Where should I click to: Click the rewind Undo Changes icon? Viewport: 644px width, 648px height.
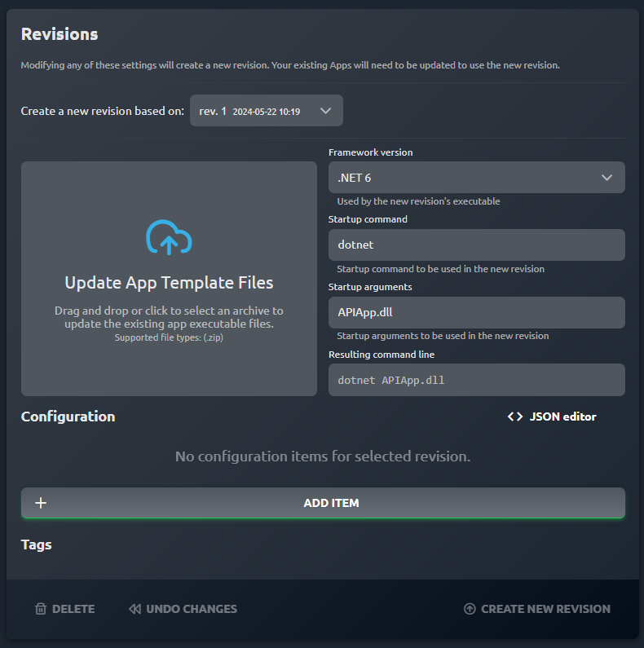(135, 609)
